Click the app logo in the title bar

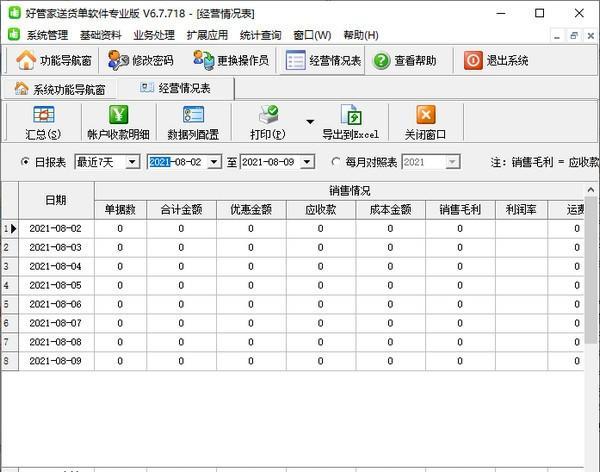click(14, 13)
